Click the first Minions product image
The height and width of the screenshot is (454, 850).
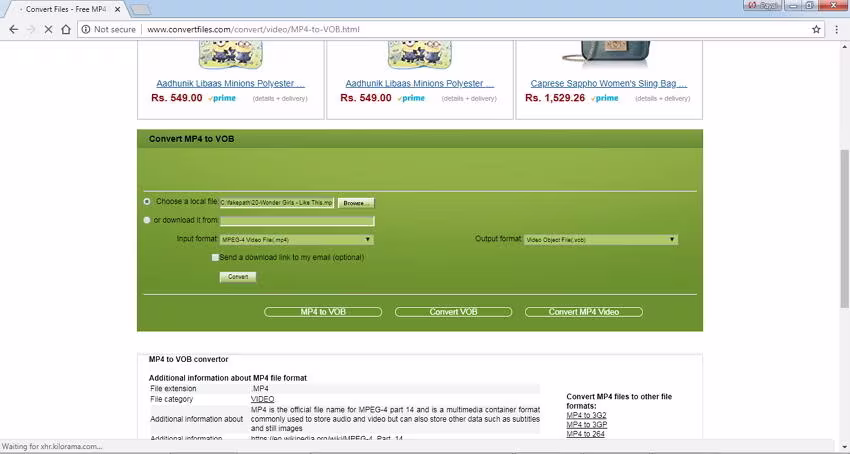tap(230, 55)
